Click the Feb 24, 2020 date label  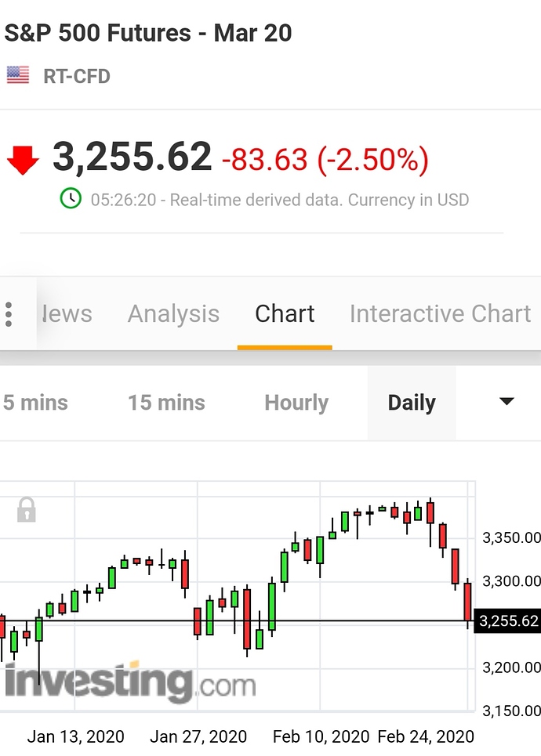(x=426, y=736)
